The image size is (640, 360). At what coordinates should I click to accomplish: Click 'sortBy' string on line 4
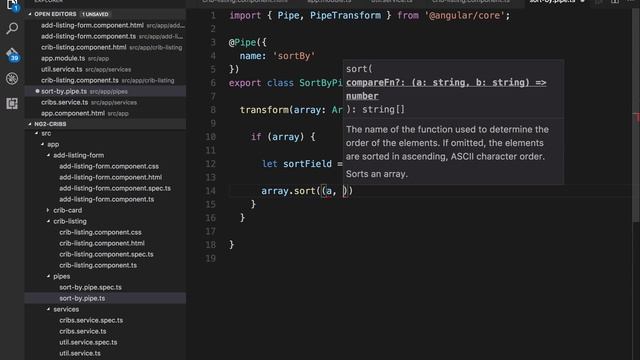coord(294,56)
